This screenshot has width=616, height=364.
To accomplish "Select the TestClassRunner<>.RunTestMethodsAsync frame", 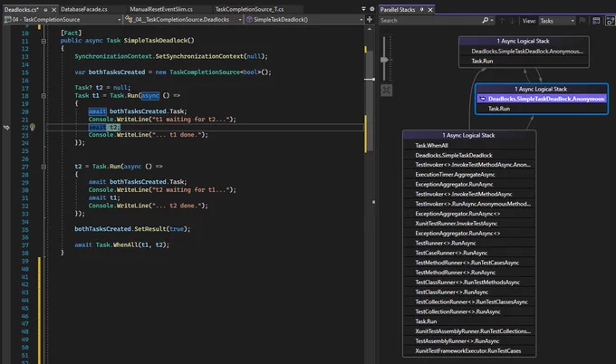I will (x=469, y=282).
